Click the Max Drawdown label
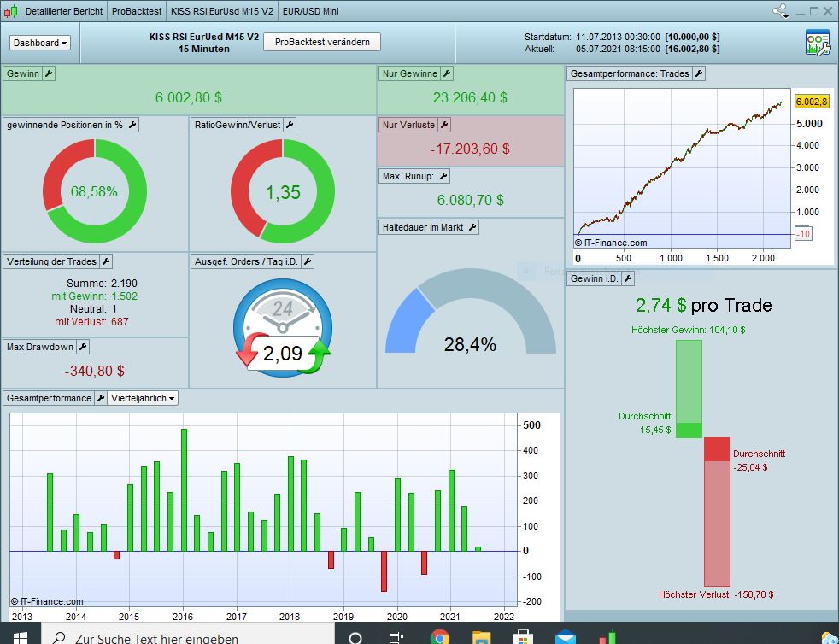 click(40, 347)
